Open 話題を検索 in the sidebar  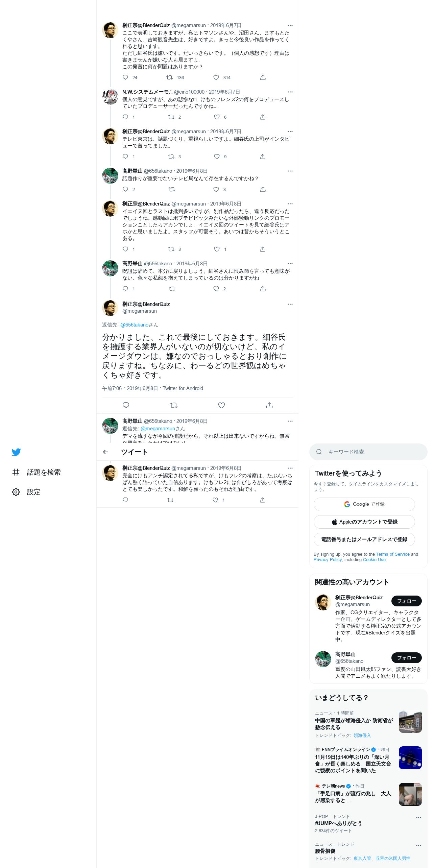point(44,472)
